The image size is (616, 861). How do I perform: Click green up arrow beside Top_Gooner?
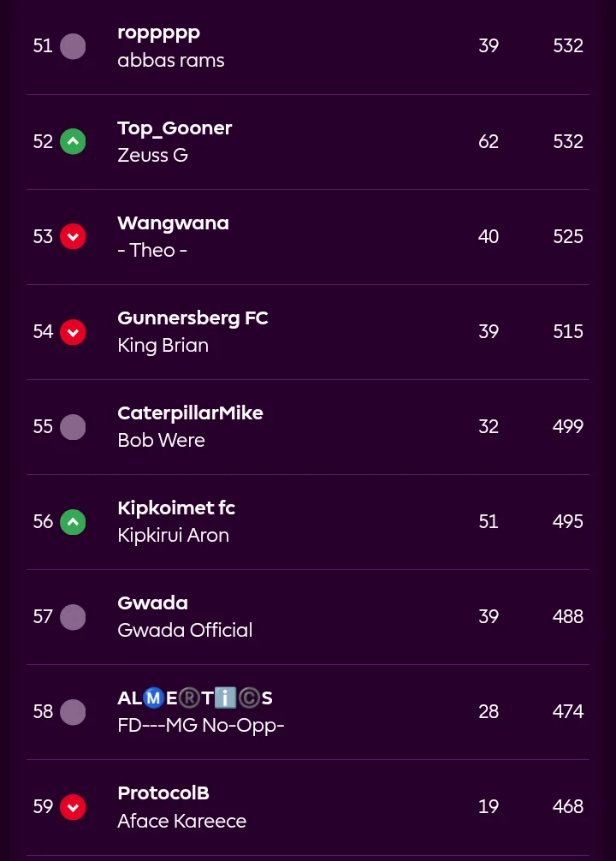point(73,141)
